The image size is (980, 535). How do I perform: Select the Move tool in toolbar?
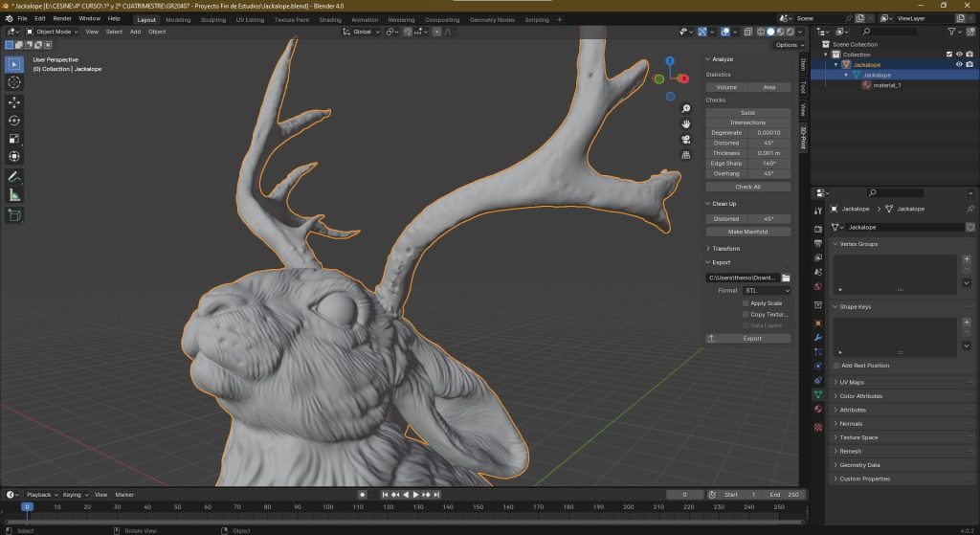(x=14, y=101)
